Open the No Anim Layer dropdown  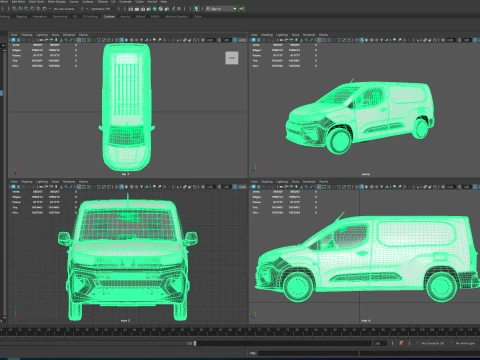coord(464,343)
